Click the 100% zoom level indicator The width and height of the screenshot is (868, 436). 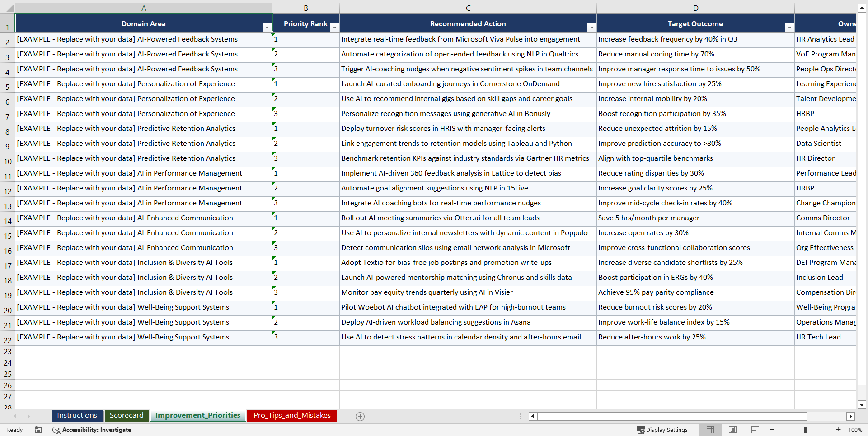tap(855, 430)
